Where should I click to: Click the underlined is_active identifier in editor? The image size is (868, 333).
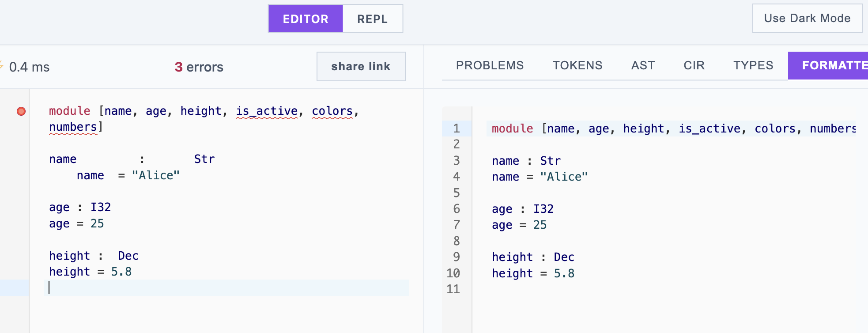pyautogui.click(x=267, y=111)
